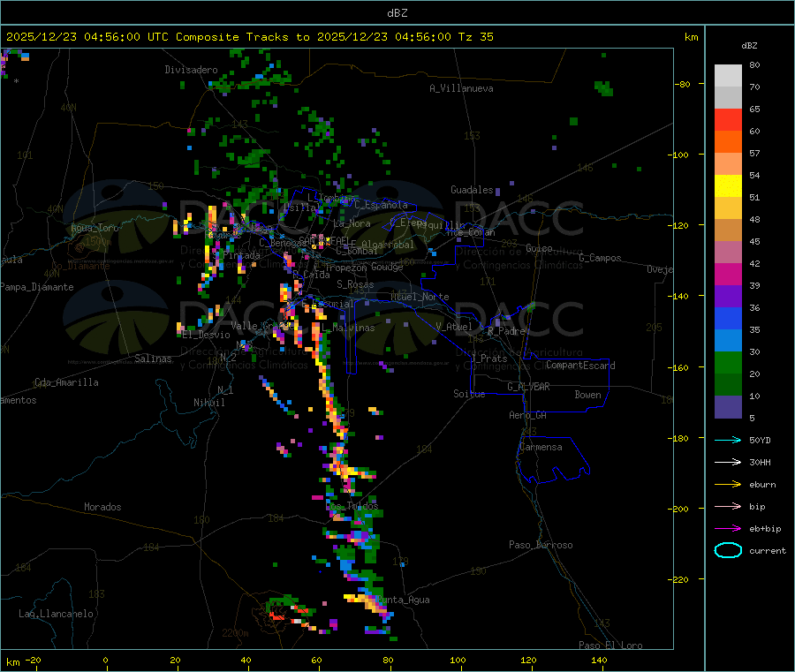The width and height of the screenshot is (795, 672).
Task: Click the 'Pampa_Diamante' map label
Action: [37, 287]
